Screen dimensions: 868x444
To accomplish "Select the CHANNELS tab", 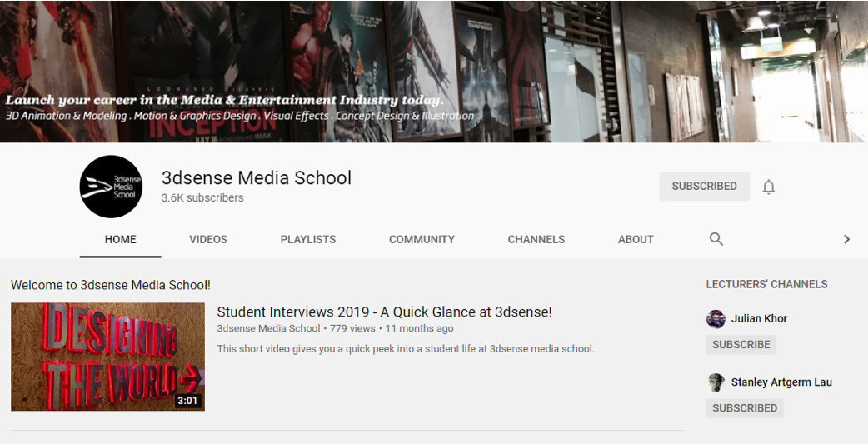I will coord(536,239).
